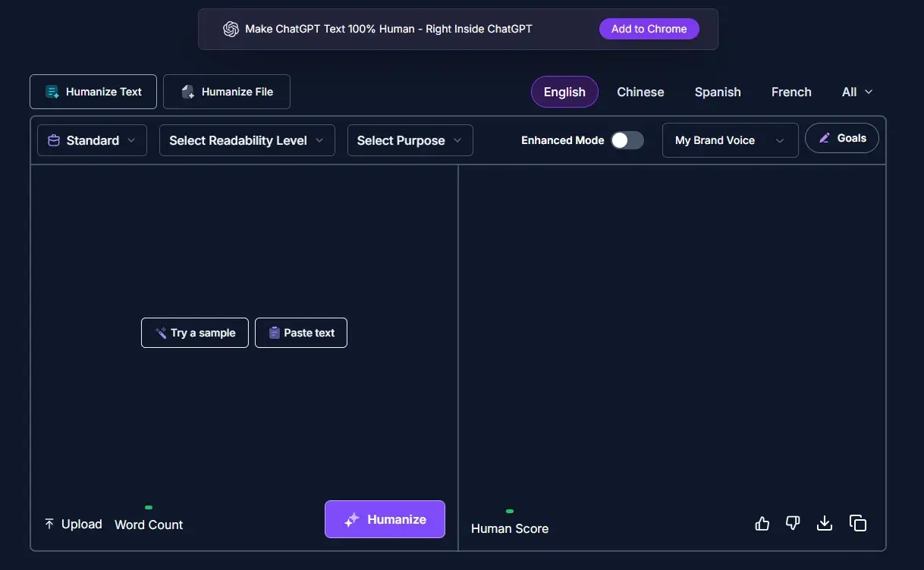Click Try a sample button
924x570 pixels.
pyautogui.click(x=195, y=333)
